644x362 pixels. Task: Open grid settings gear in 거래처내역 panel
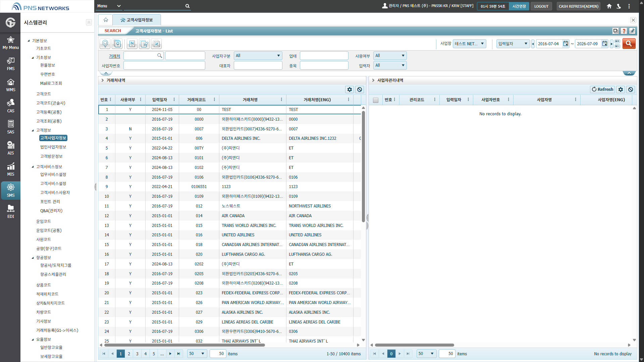tap(350, 89)
